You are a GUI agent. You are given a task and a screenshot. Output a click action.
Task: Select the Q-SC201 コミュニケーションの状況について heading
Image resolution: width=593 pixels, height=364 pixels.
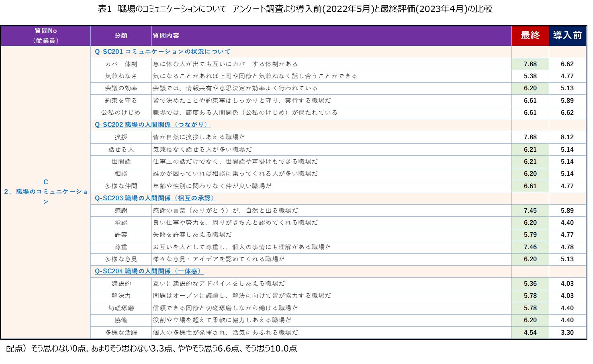coord(162,52)
